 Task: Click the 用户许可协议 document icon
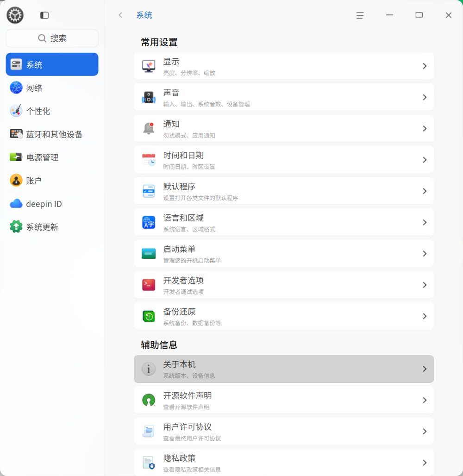click(x=149, y=432)
